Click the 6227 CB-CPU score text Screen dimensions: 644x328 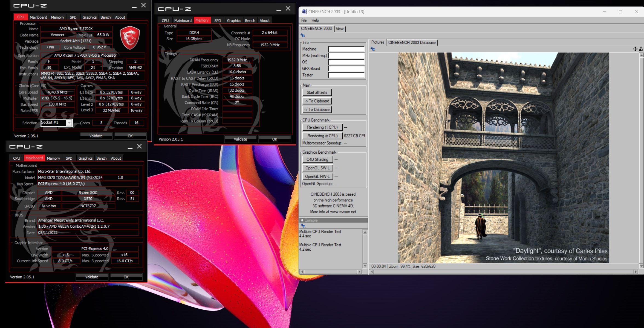pyautogui.click(x=354, y=136)
